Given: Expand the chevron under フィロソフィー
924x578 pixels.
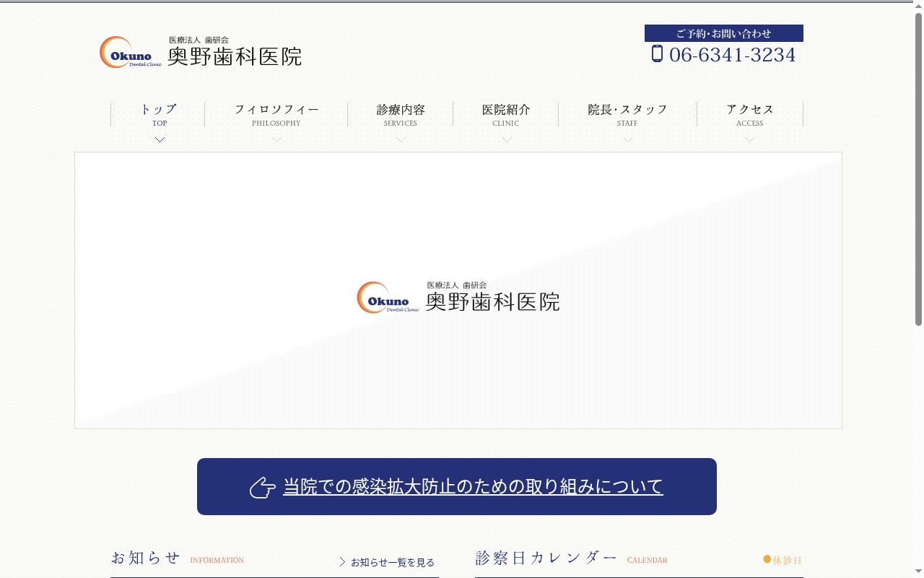Looking at the screenshot, I should point(276,139).
